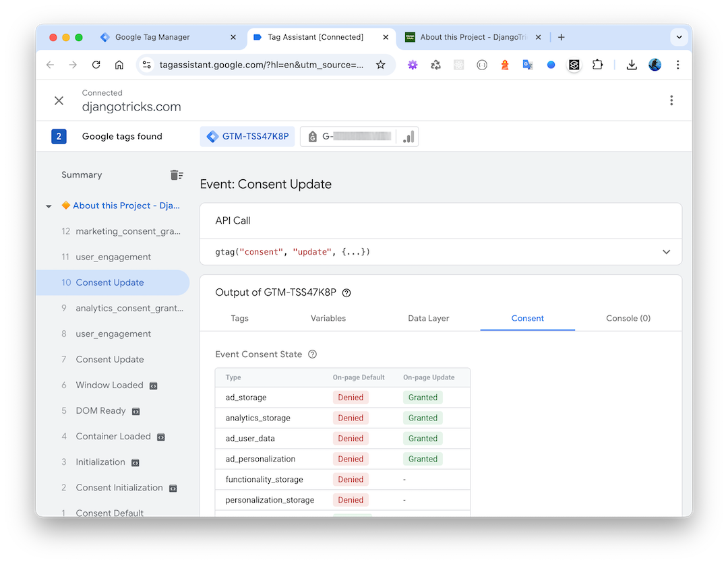The width and height of the screenshot is (728, 564).
Task: Clear the event list with the trash icon
Action: 177,175
